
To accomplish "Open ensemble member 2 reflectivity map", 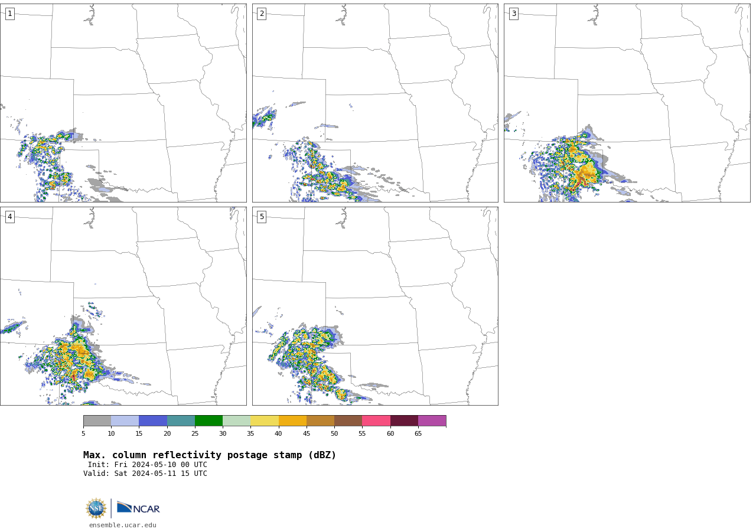I will (x=375, y=103).
